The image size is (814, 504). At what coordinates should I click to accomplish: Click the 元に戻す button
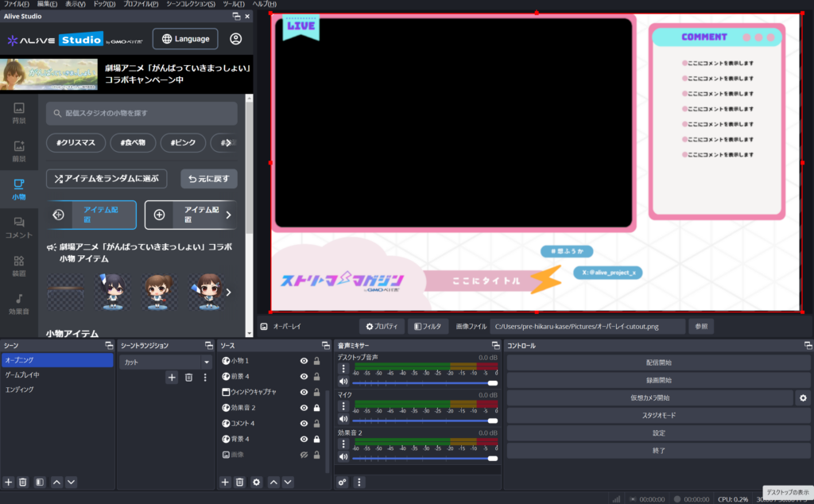209,179
